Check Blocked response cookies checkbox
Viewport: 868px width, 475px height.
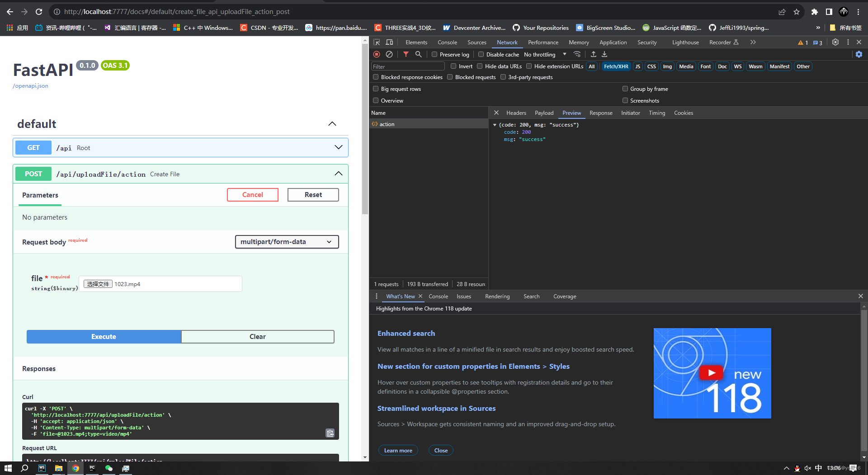[x=376, y=77]
